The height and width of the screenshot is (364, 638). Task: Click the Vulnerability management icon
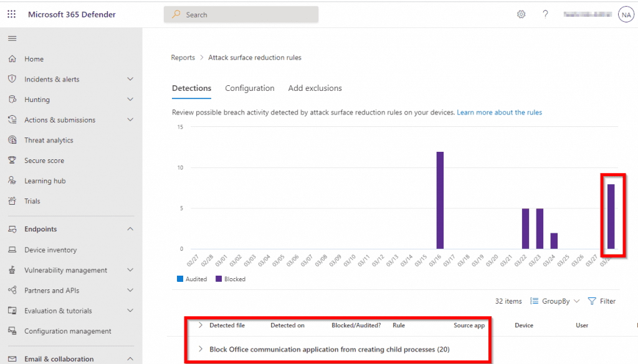click(12, 270)
